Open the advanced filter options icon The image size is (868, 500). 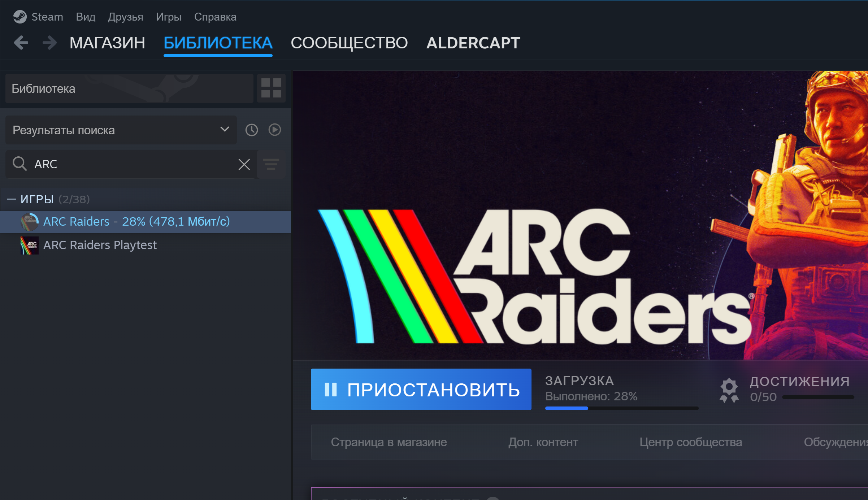tap(271, 164)
